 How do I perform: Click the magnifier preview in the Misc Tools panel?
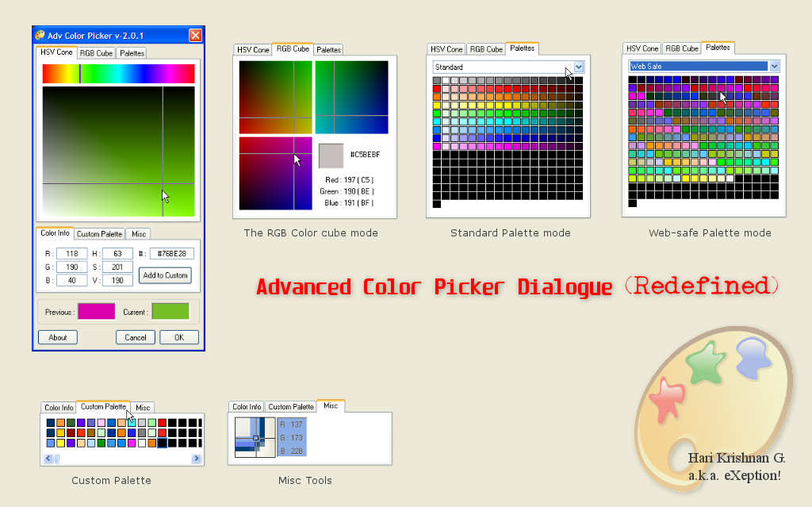(255, 437)
